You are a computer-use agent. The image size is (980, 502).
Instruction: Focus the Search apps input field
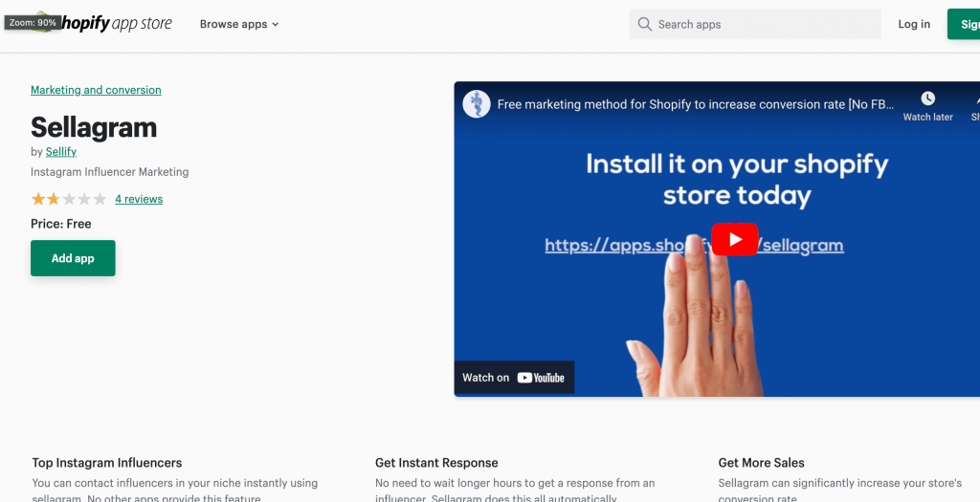(x=755, y=24)
